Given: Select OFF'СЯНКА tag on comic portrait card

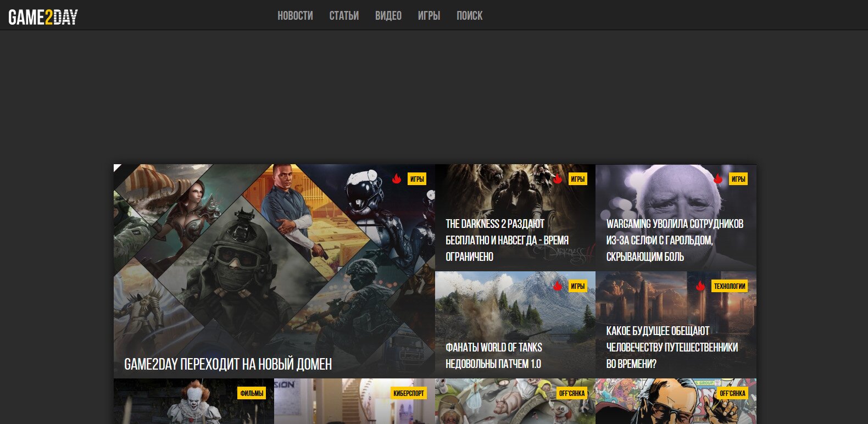Looking at the screenshot, I should (x=732, y=393).
